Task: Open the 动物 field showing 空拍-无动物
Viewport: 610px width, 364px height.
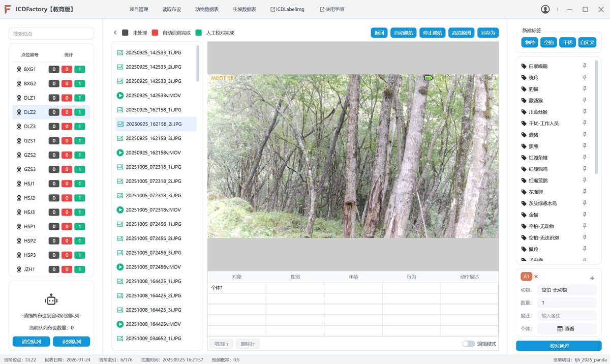Action: click(x=567, y=290)
